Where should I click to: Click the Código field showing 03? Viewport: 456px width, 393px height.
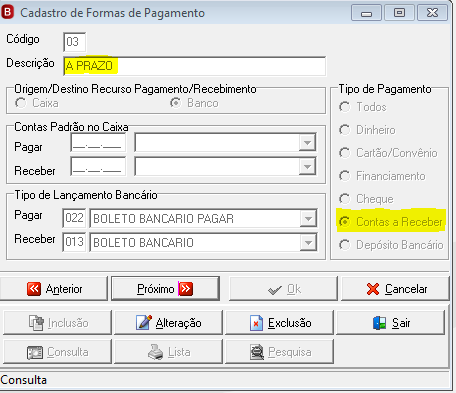point(74,42)
